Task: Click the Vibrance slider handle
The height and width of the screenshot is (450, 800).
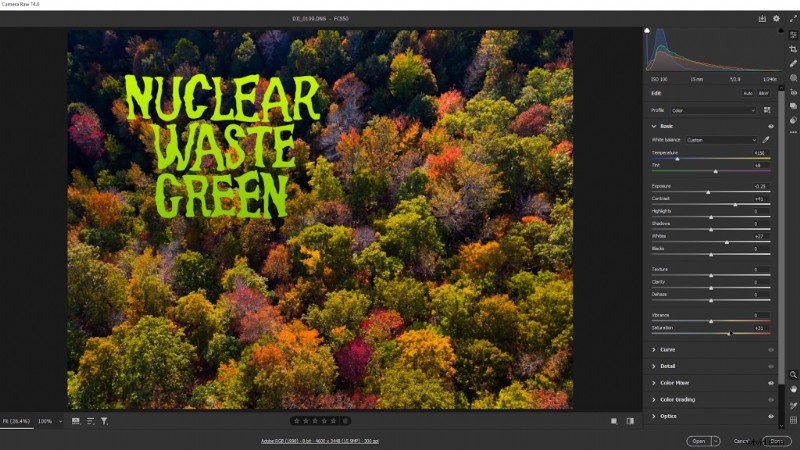Action: 711,321
